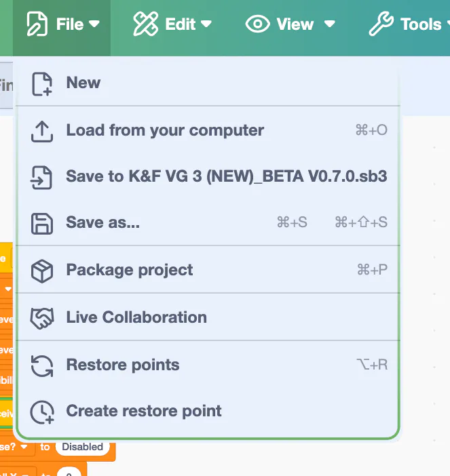
Task: Click the floppy disk Save as icon
Action: [x=42, y=223]
